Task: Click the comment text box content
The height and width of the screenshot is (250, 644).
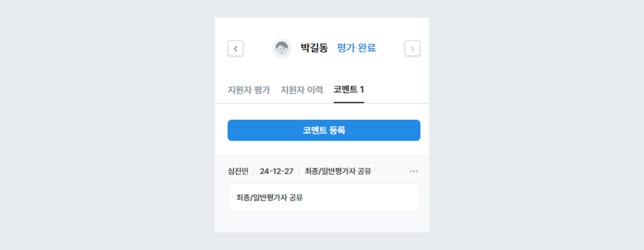Action: tap(269, 197)
